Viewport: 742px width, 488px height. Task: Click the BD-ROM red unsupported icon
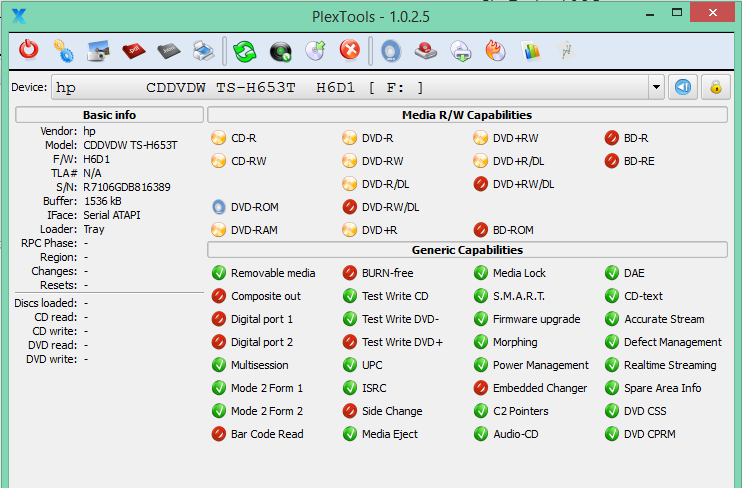pyautogui.click(x=481, y=230)
